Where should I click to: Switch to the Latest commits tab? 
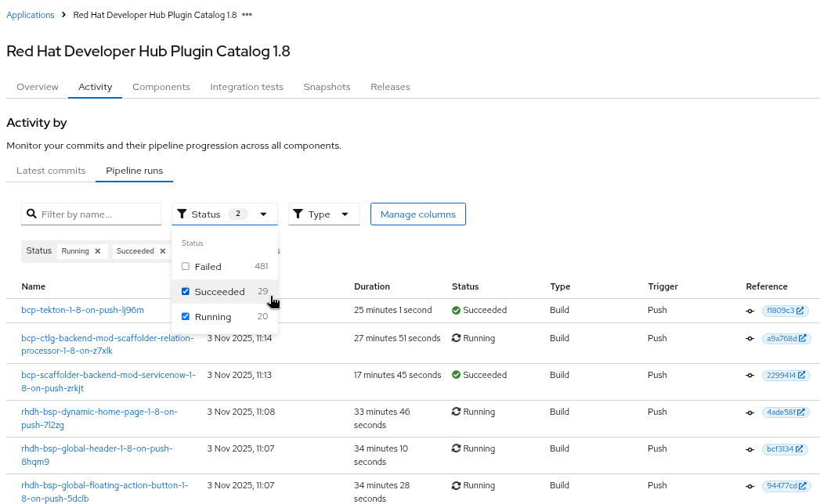(51, 171)
